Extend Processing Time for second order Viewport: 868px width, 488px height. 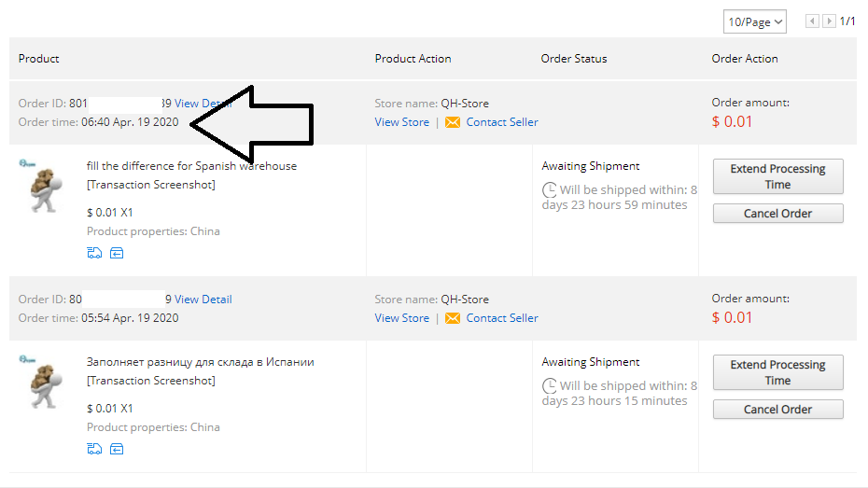point(777,372)
